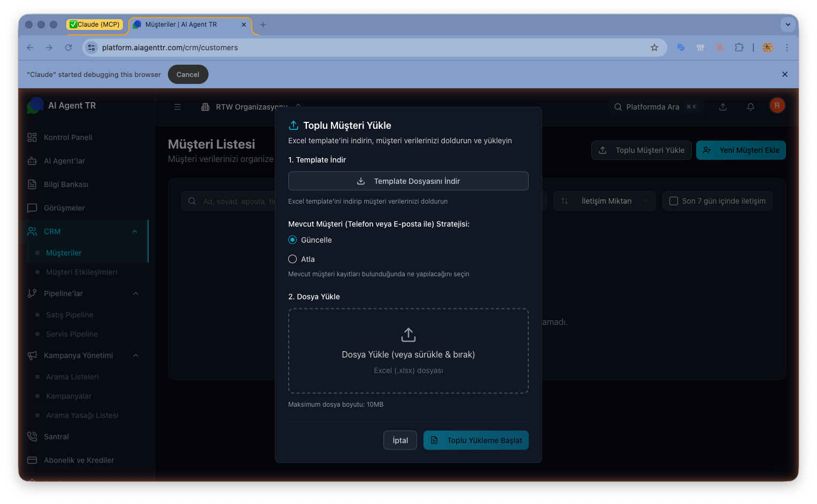The height and width of the screenshot is (504, 817).
Task: Click the RTW Organizasyon building icon
Action: 205,107
